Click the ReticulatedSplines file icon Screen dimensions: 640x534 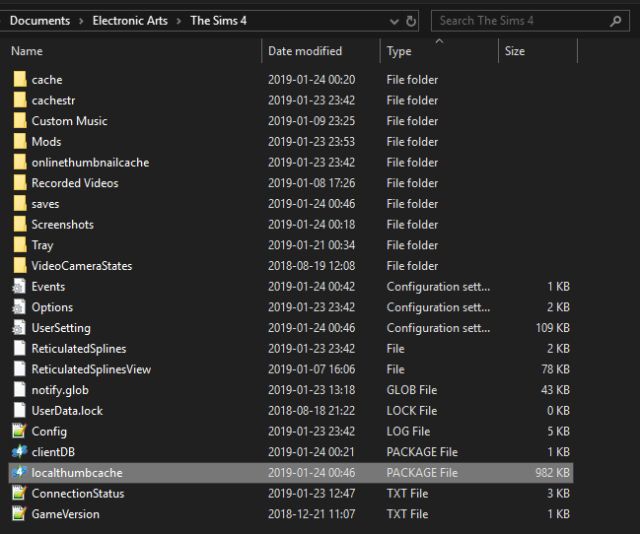click(20, 348)
